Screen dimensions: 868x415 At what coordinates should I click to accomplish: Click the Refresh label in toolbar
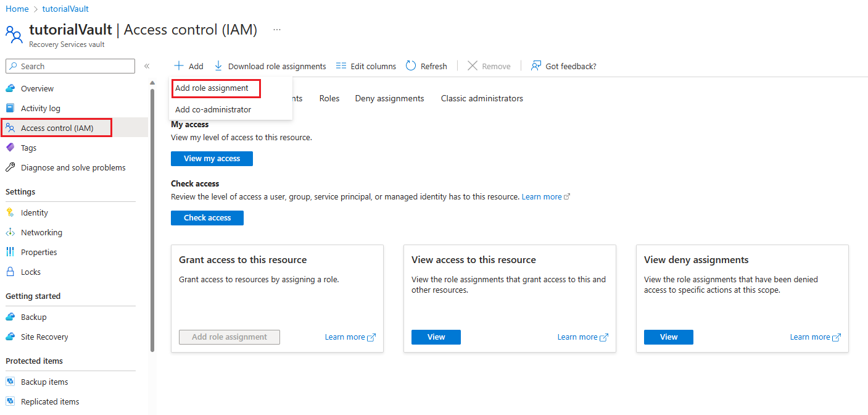(x=434, y=66)
